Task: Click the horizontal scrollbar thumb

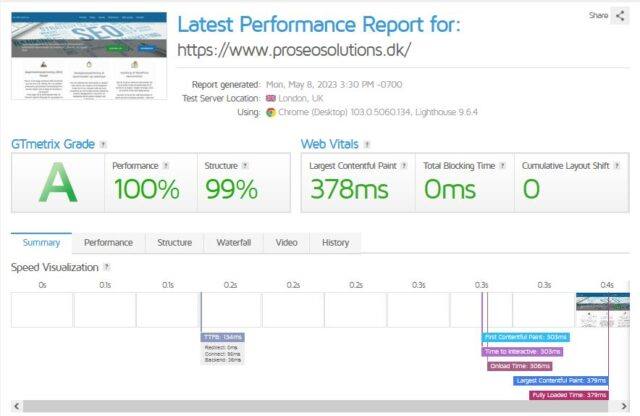Action: [316, 406]
